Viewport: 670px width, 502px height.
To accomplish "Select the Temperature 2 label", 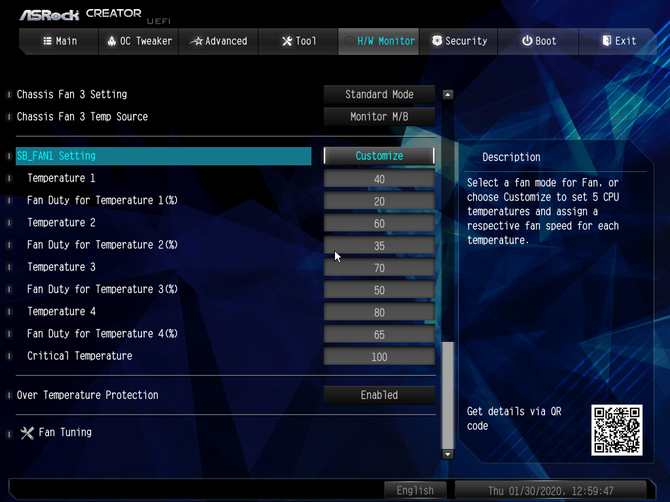I will (61, 223).
